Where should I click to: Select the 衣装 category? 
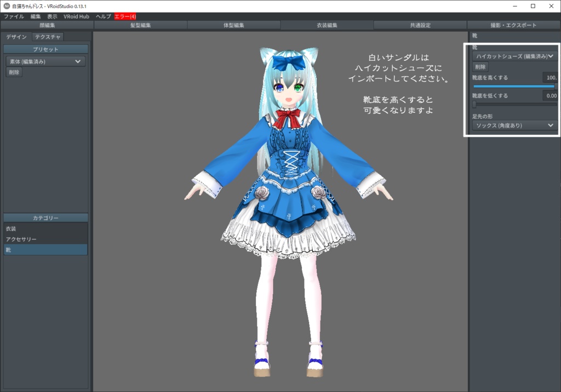click(45, 228)
